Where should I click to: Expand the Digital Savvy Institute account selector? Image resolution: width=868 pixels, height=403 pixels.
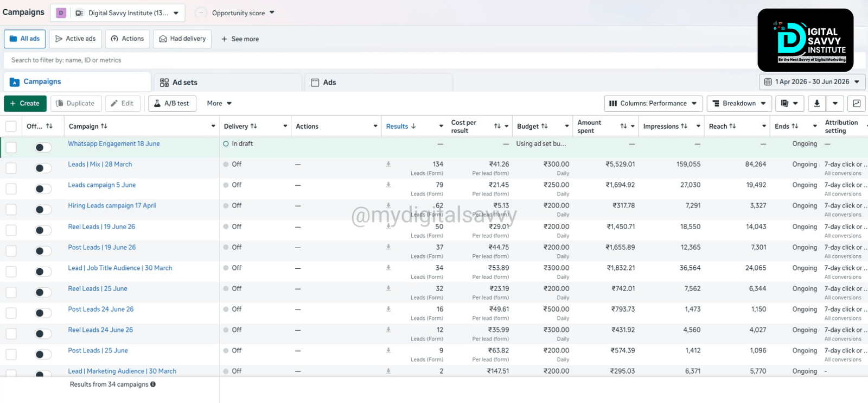(118, 13)
